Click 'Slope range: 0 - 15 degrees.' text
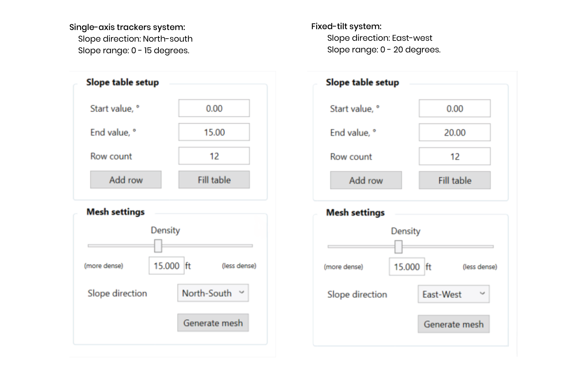Image resolution: width=588 pixels, height=375 pixels. (x=134, y=51)
